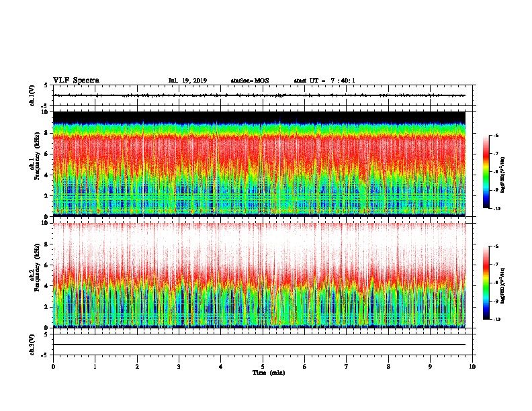Image resolution: width=532 pixels, height=411 pixels.
Task: Click the 'station=MOS' header label
Action: [x=250, y=81]
